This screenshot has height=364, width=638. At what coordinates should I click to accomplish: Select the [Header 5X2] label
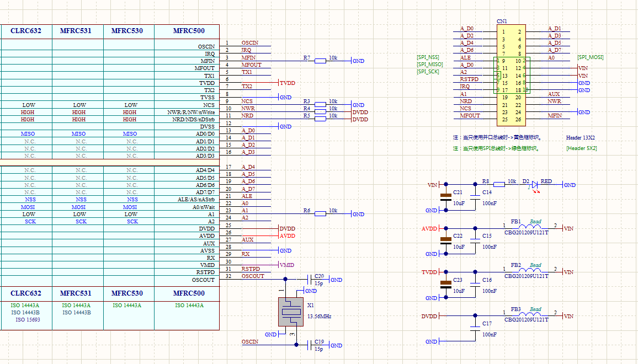[x=582, y=148]
